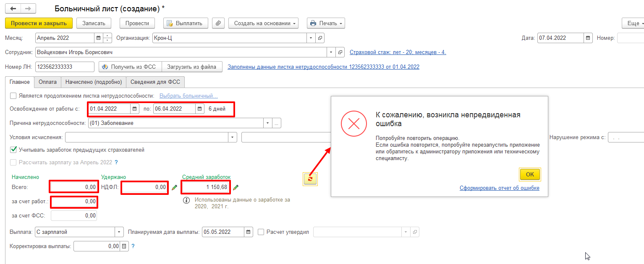Click Сформировать отчет об ошибке link

499,188
